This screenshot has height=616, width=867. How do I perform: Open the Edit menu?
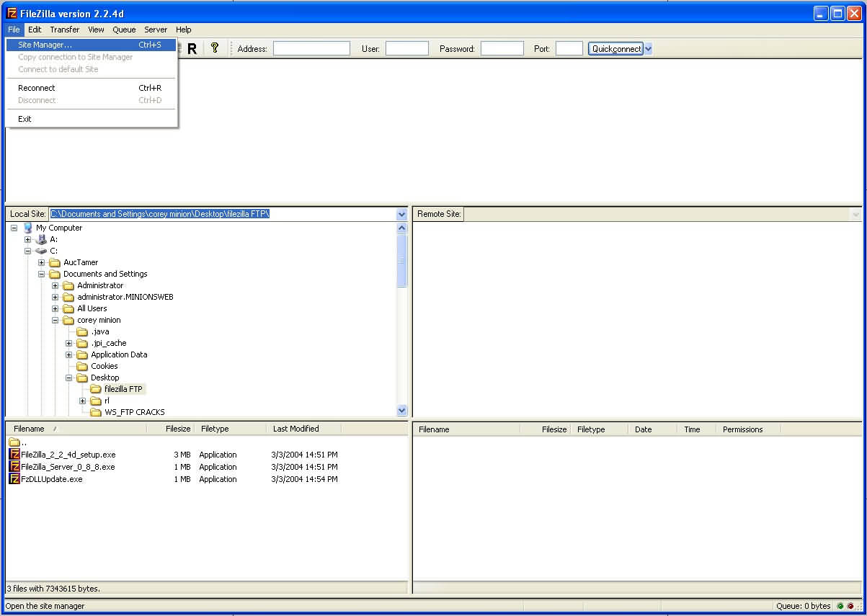35,30
